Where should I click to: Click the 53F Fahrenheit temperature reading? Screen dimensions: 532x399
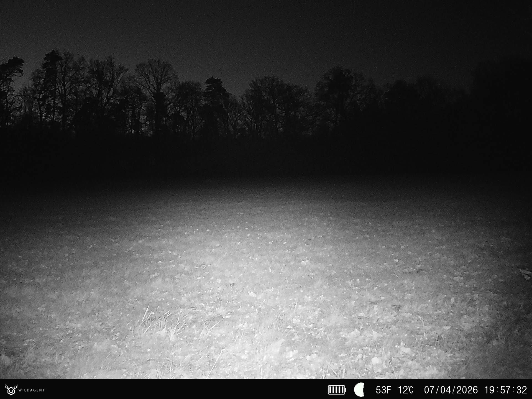click(383, 390)
